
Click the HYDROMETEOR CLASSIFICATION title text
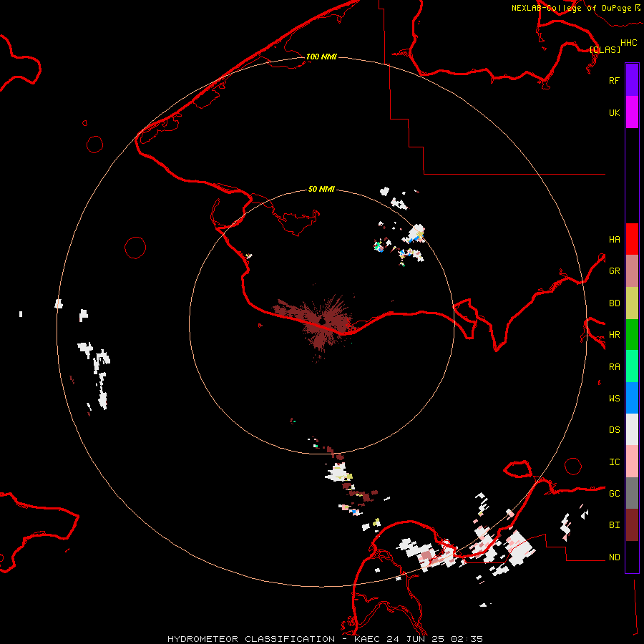(x=251, y=639)
